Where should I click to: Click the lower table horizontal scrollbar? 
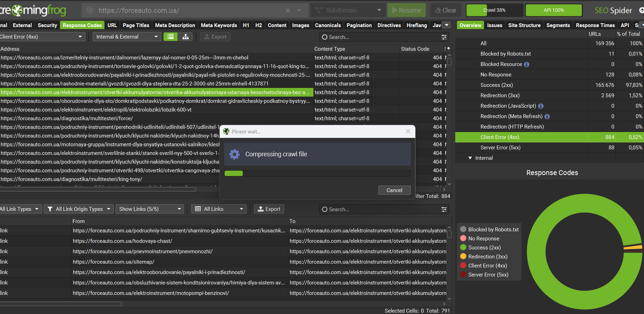61,304
